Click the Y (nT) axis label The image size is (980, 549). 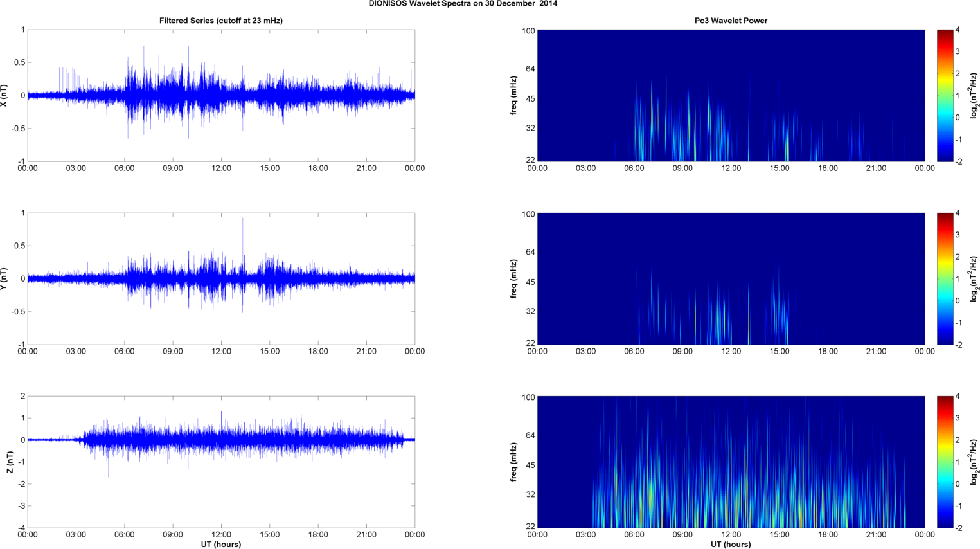click(4, 278)
